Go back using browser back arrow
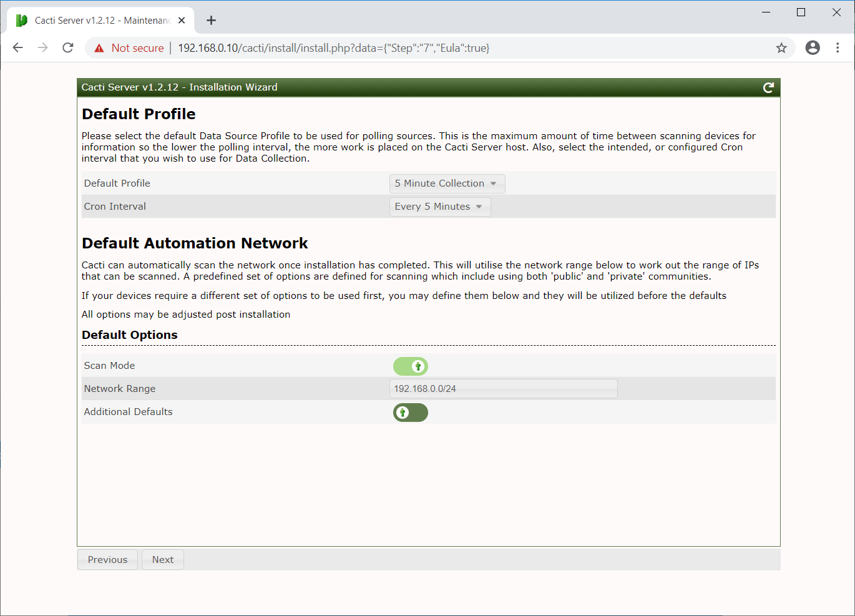Screen dimensions: 855x616 point(17,47)
